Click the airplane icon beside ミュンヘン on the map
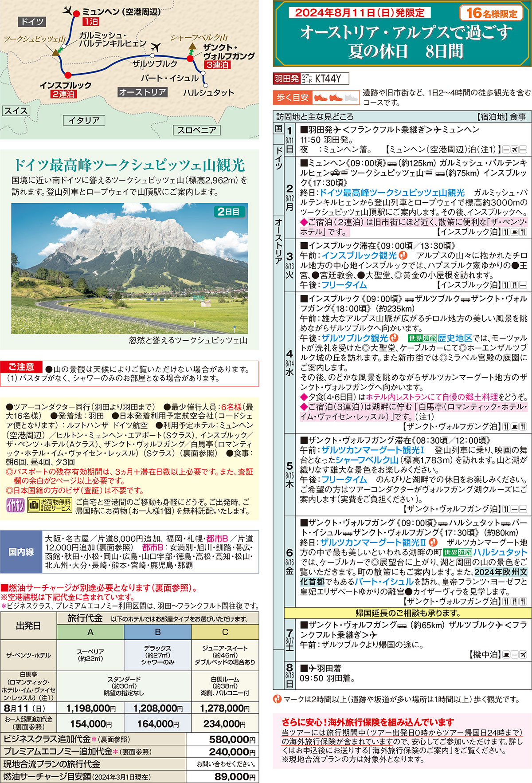Image resolution: width=532 pixels, height=783 pixels. tap(67, 9)
